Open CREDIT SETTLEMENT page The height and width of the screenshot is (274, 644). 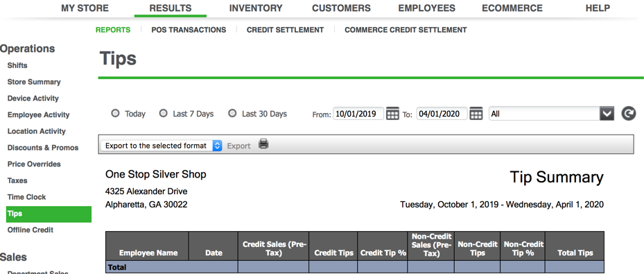pyautogui.click(x=285, y=30)
